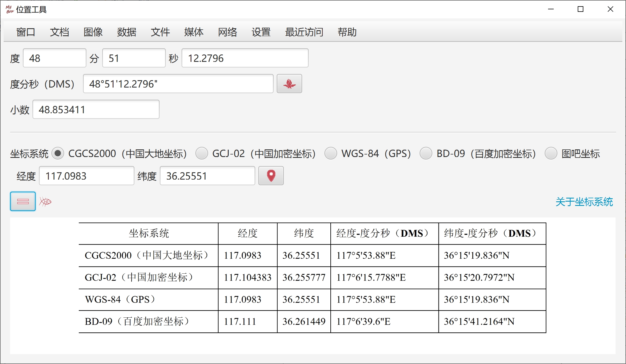Click the 经度-度分秒 (DMS) column header
626x364 pixels.
(x=385, y=233)
